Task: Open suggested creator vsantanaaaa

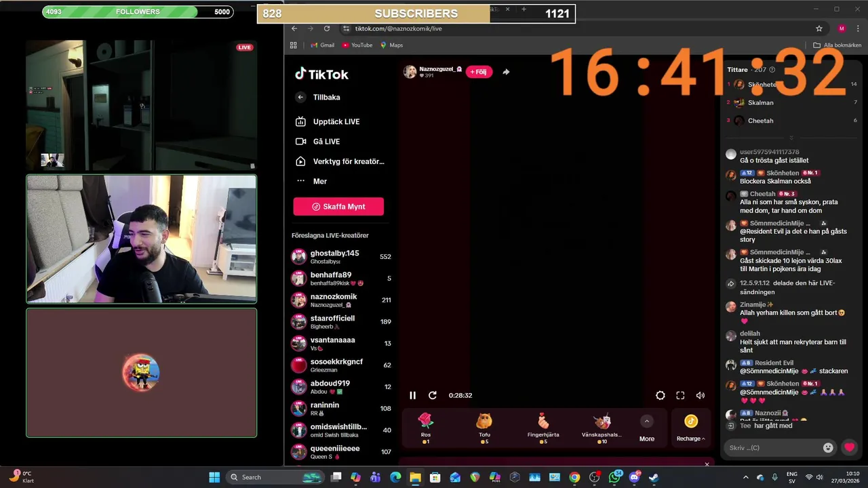Action: click(341, 344)
